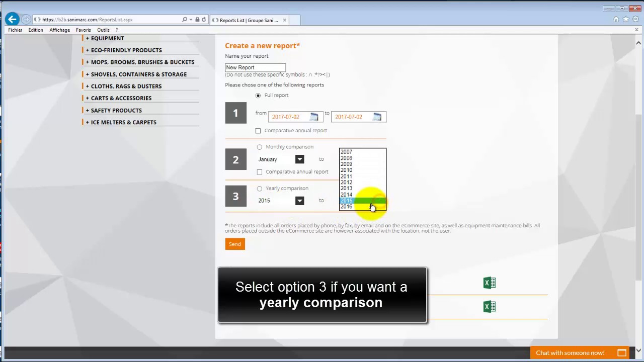The width and height of the screenshot is (644, 362).
Task: Select the Monthly comparison radio button
Action: [x=260, y=147]
